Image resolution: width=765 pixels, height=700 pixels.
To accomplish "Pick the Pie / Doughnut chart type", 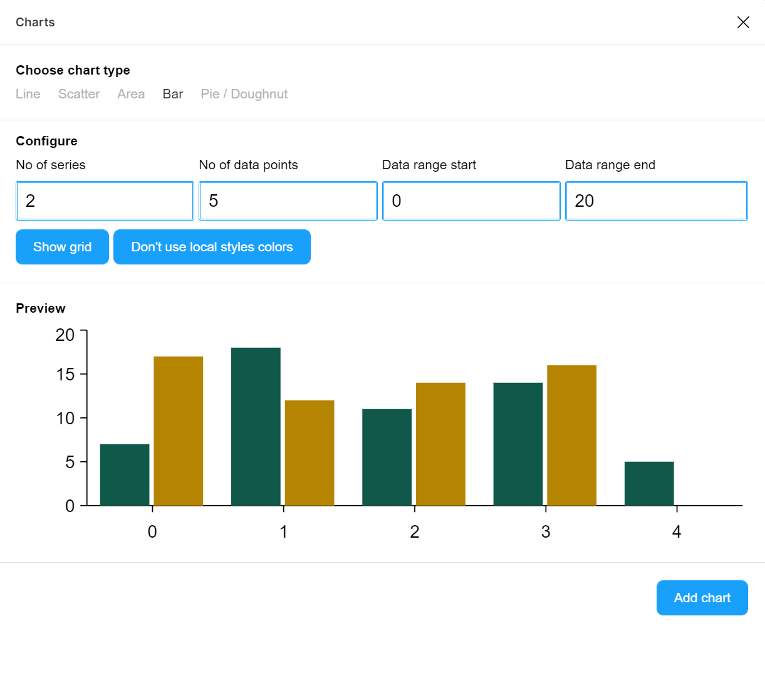I will point(244,94).
